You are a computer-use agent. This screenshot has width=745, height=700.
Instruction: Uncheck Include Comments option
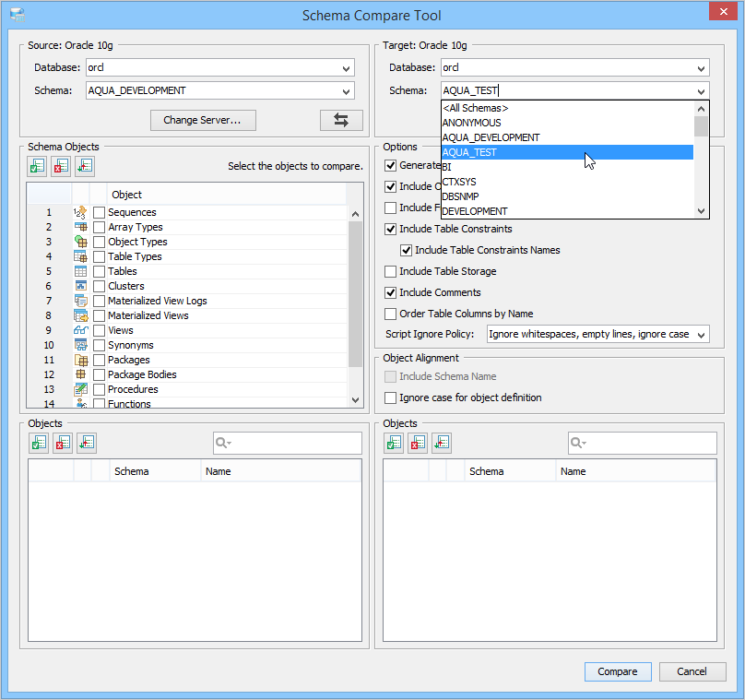pos(391,292)
